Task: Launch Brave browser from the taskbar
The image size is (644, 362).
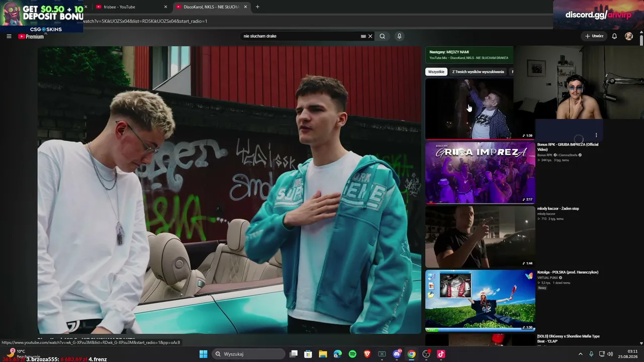Action: [367, 354]
